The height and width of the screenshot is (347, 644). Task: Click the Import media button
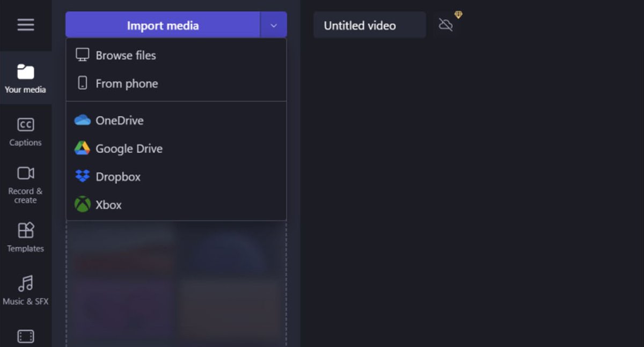click(163, 25)
